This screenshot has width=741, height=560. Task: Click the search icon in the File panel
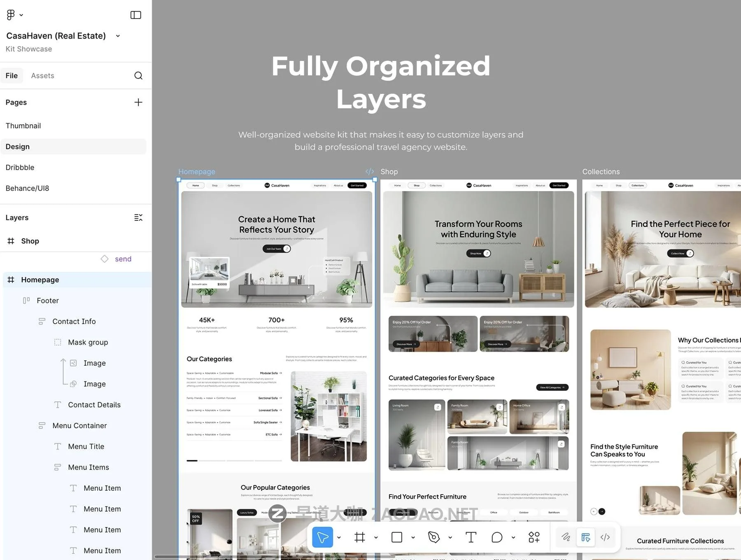(138, 76)
